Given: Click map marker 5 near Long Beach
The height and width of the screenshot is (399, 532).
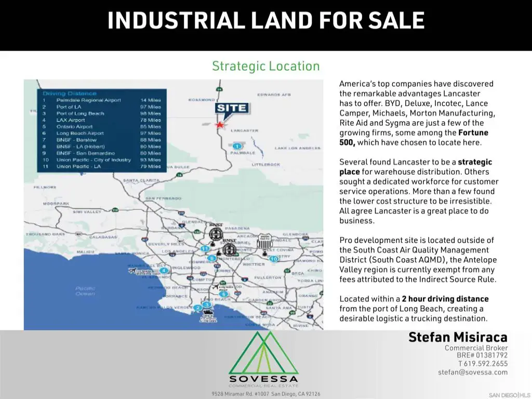Looking at the screenshot, I should 223,294.
